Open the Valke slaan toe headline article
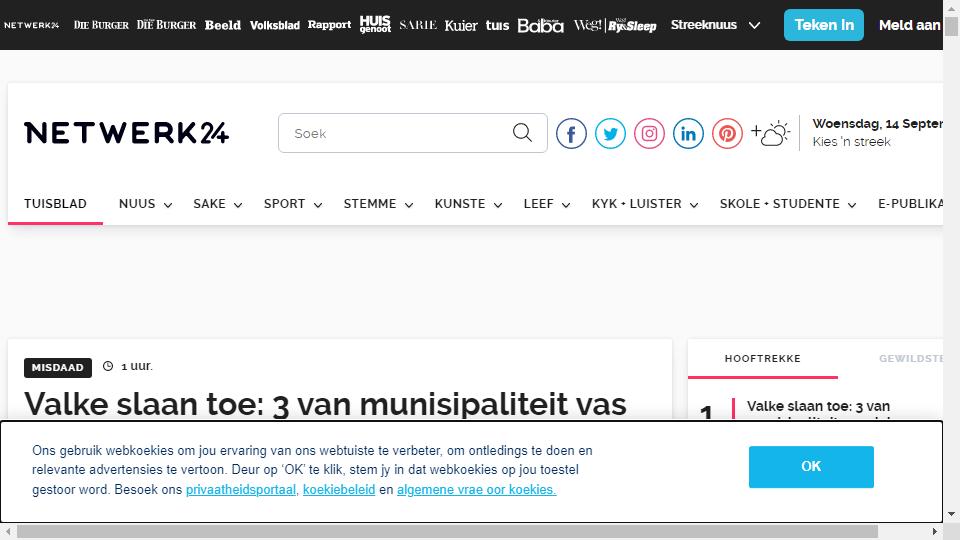The height and width of the screenshot is (540, 960). 325,404
